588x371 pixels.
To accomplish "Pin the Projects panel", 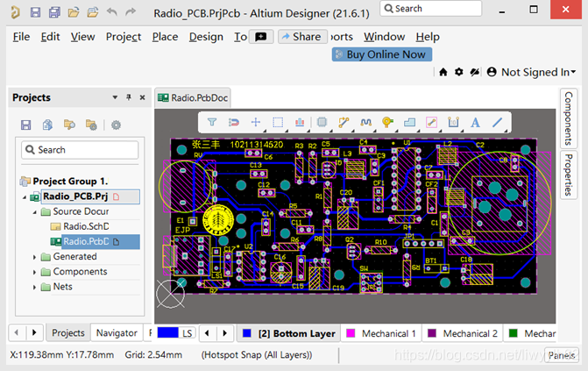I will pyautogui.click(x=129, y=97).
